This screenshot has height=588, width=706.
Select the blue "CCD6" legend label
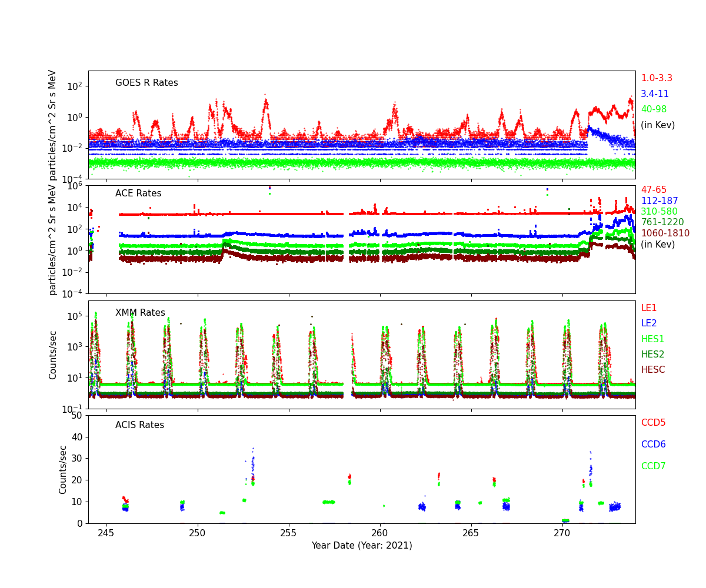[653, 445]
